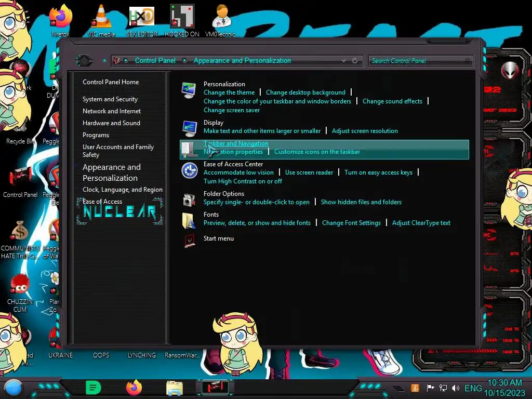Focus the Search Control Panel field
The height and width of the screenshot is (399, 532).
[420, 61]
